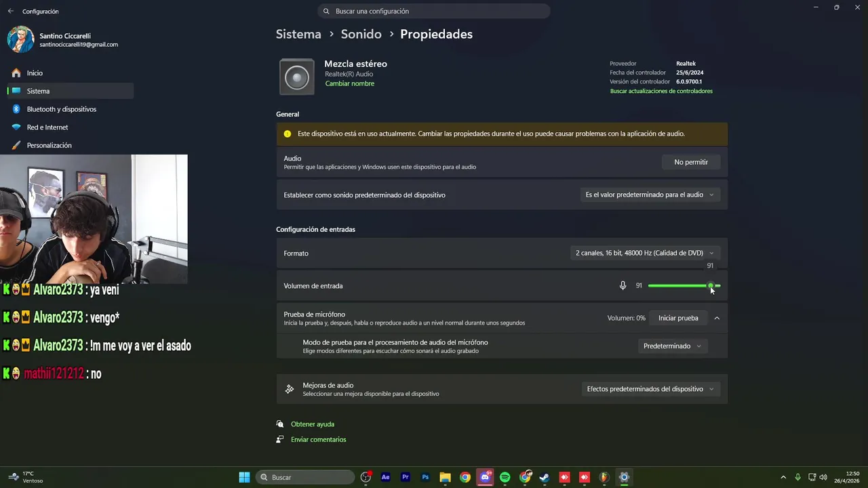Click the driver date 25/6/2024 text
Screen dimensions: 868x488
coord(690,73)
